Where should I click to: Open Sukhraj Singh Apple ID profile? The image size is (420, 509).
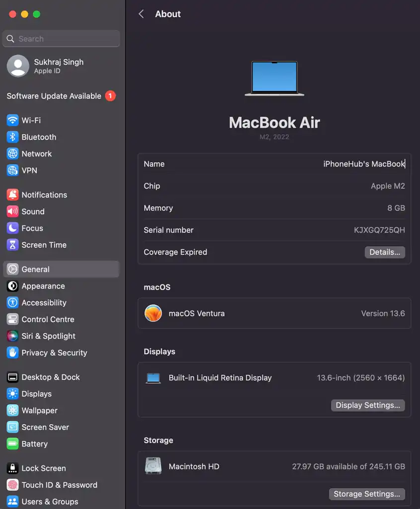pos(58,66)
